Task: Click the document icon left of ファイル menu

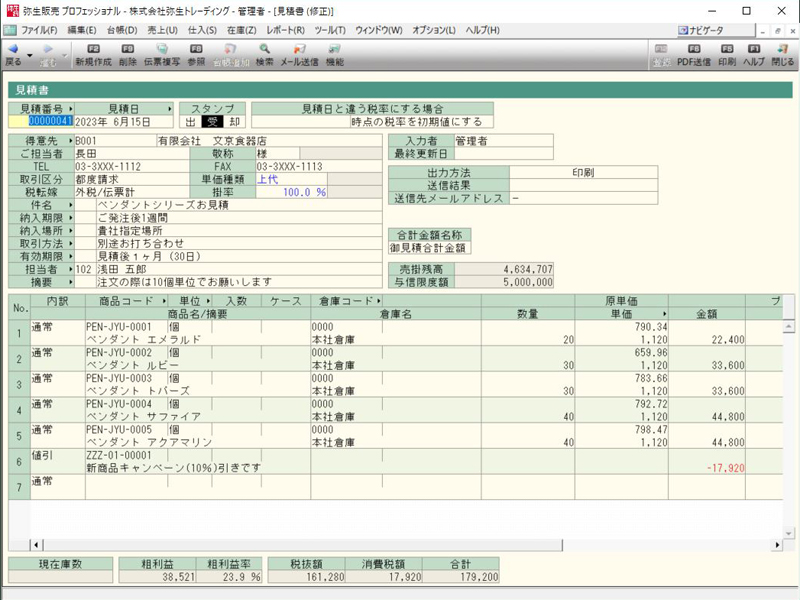Action: tap(10, 30)
